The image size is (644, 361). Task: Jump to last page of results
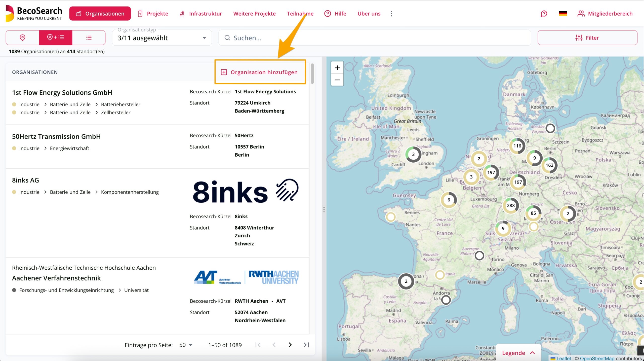point(306,345)
